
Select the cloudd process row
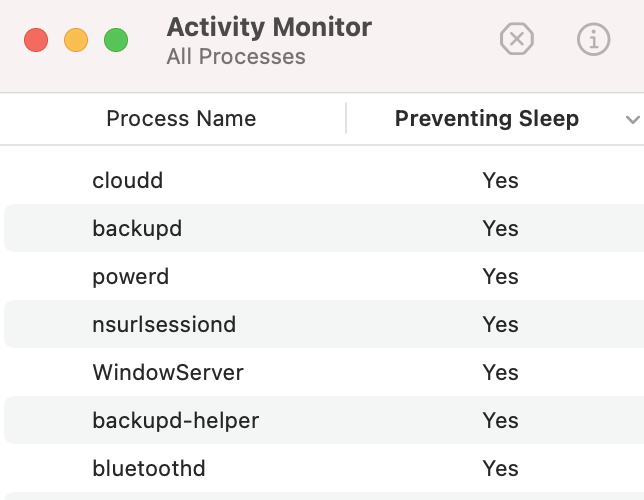pyautogui.click(x=127, y=181)
